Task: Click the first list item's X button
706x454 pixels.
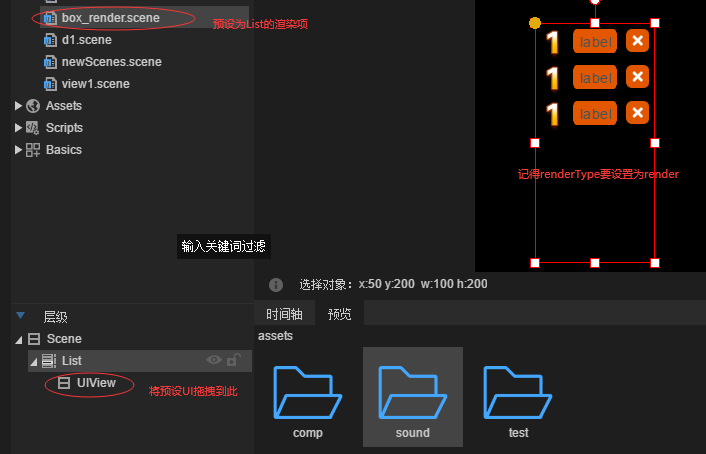Action: pos(637,41)
